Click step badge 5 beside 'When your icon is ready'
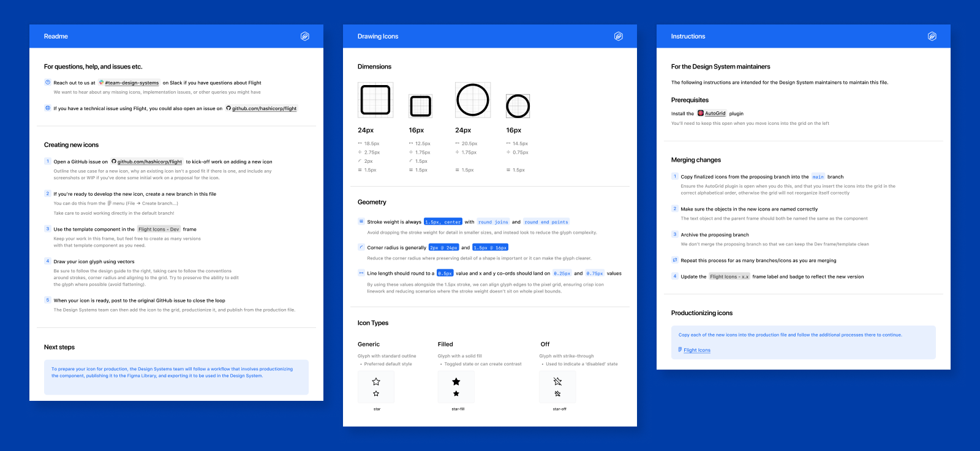The height and width of the screenshot is (451, 980). point(48,300)
